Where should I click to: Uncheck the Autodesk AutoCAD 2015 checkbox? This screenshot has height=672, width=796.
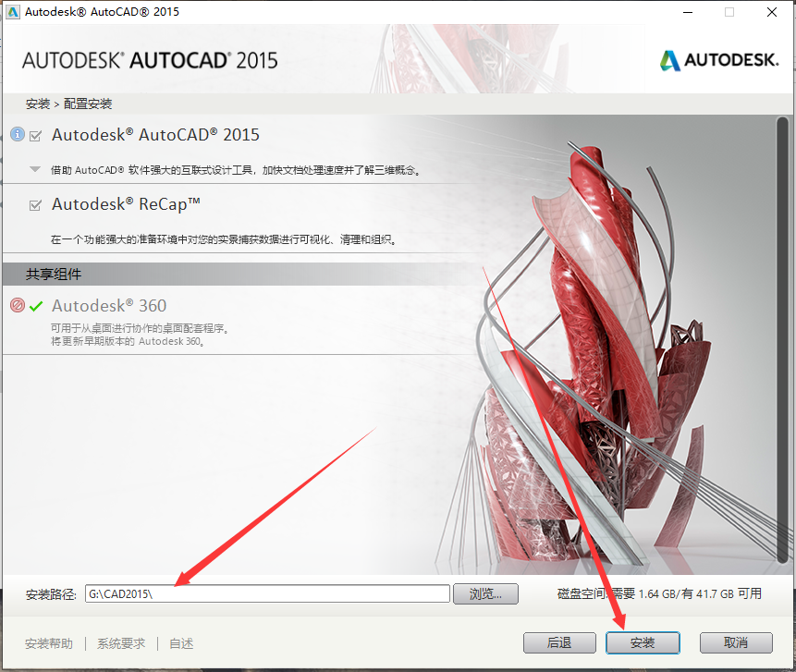tap(35, 136)
